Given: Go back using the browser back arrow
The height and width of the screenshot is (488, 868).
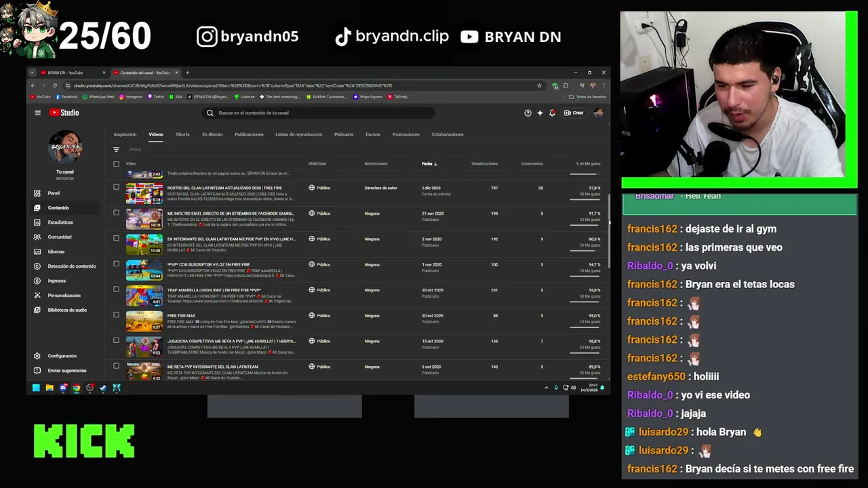Looking at the screenshot, I should click(x=33, y=85).
